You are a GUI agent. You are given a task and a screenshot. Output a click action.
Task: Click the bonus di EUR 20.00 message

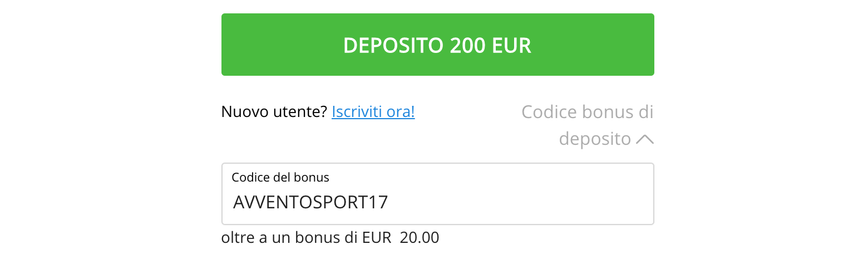330,238
